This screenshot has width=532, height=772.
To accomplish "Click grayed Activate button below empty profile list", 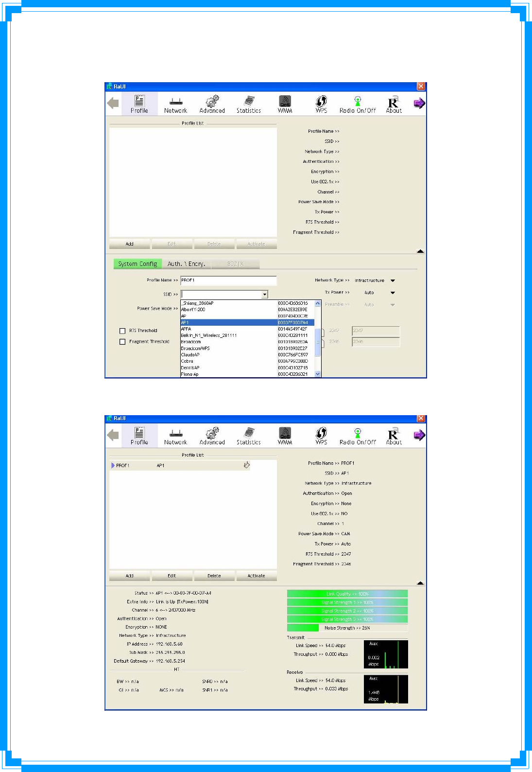I will (257, 244).
